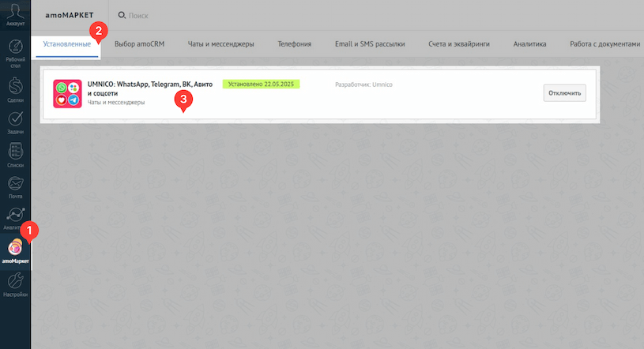Switch to the Установленные tab
The width and height of the screenshot is (644, 349).
66,43
